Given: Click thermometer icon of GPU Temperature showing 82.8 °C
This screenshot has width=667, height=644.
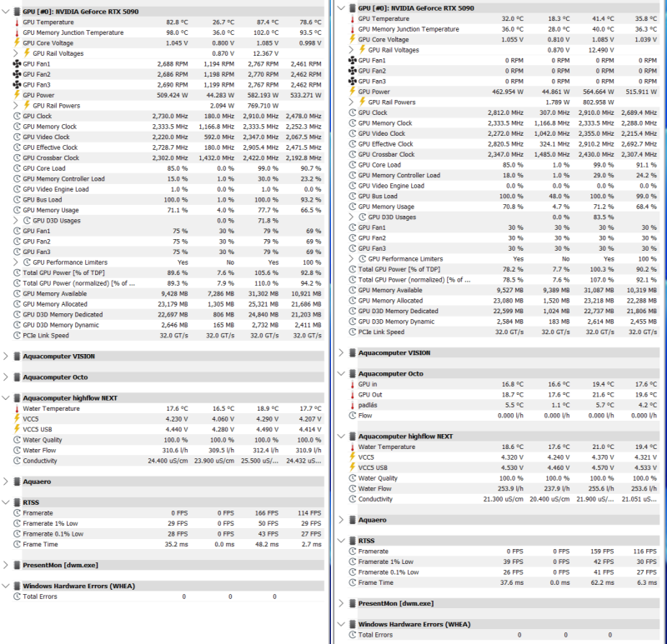Looking at the screenshot, I should [x=17, y=22].
